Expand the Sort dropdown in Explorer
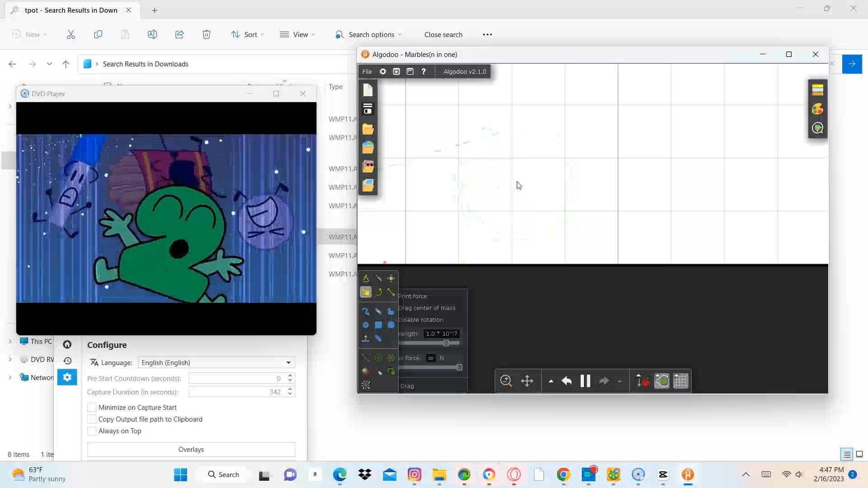 247,35
